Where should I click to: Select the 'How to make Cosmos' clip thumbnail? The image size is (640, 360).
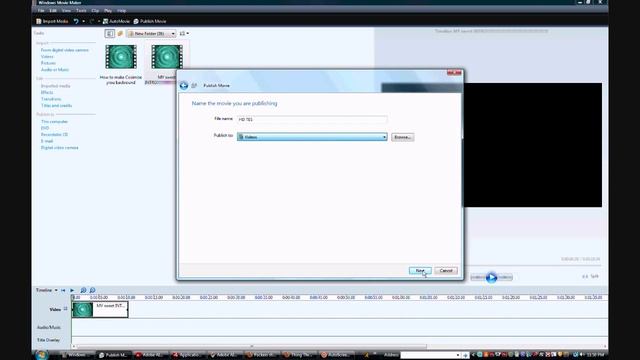point(121,57)
